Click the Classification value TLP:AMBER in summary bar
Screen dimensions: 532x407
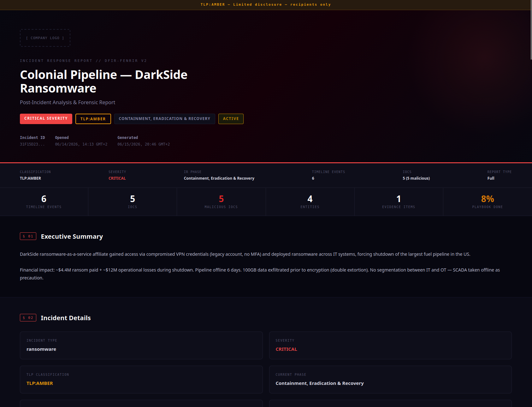[31, 178]
